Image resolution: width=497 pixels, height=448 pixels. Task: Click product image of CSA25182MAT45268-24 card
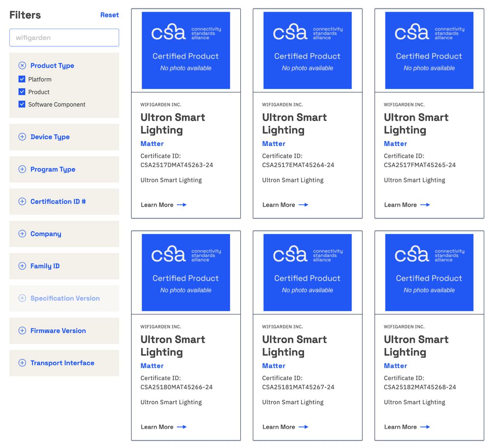point(429,272)
